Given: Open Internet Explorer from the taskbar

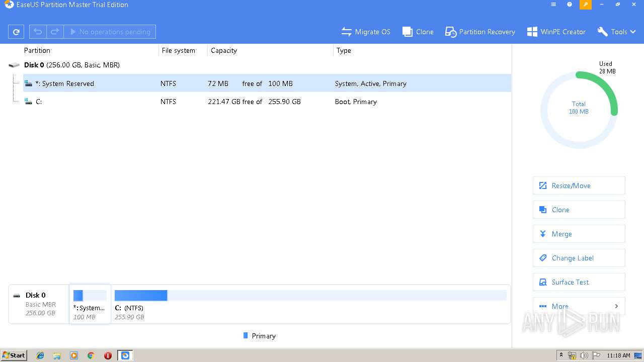Looking at the screenshot, I should (x=40, y=355).
